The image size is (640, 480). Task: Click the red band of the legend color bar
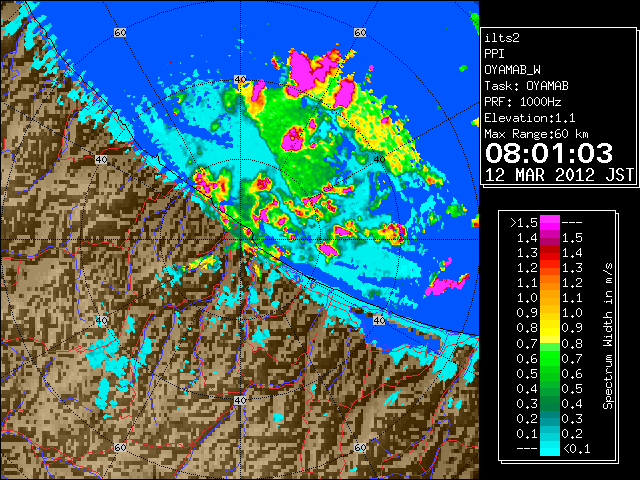coord(549,253)
